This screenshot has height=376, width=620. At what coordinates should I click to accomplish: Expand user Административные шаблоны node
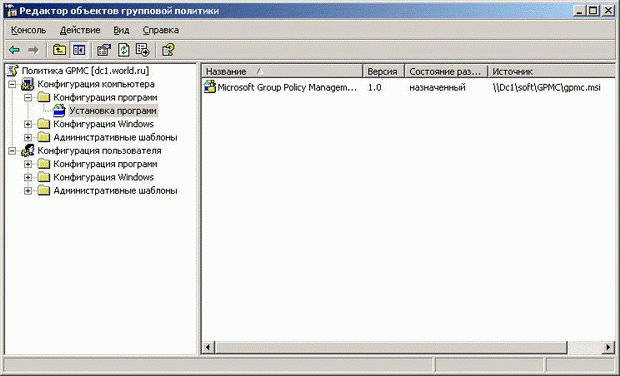28,191
